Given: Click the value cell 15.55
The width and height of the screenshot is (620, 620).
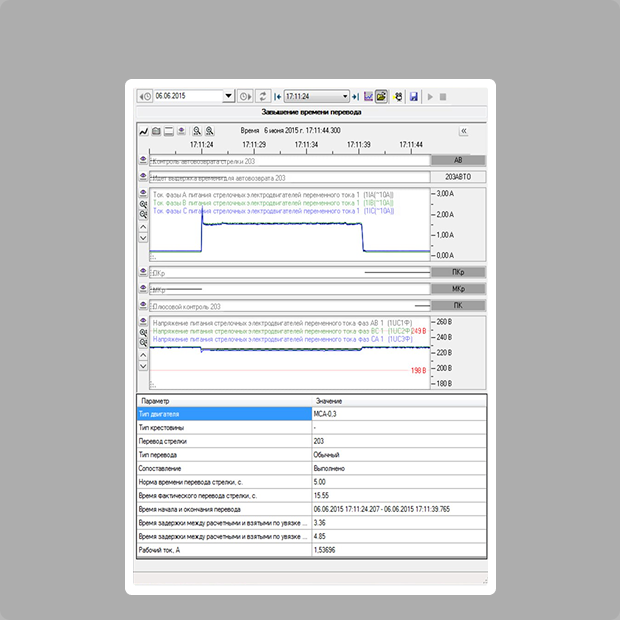Looking at the screenshot, I should (399, 495).
